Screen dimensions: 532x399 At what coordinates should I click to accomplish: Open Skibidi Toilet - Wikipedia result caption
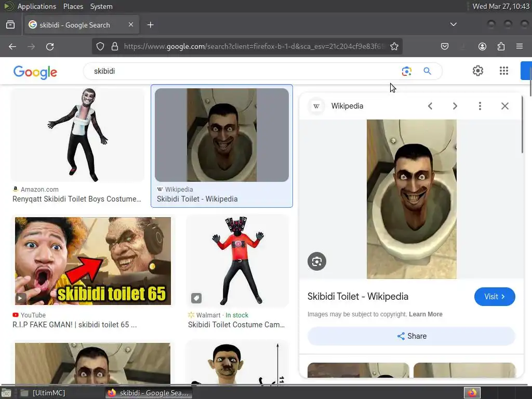[x=197, y=199]
